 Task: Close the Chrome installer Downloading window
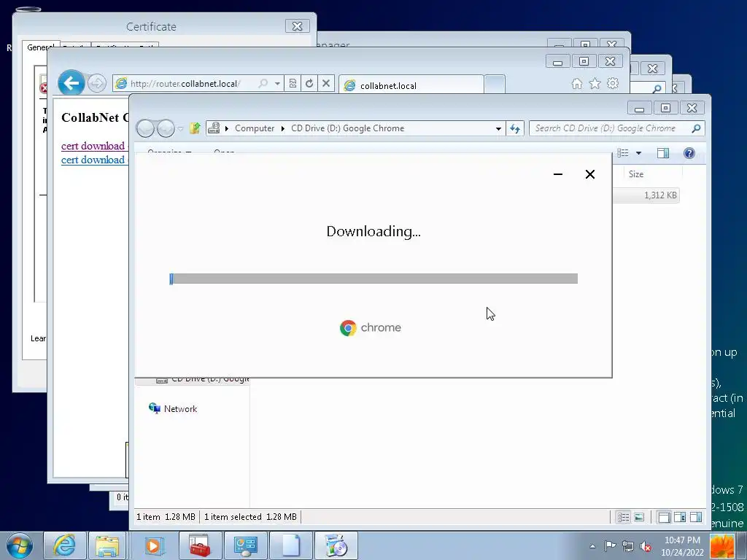(x=589, y=174)
